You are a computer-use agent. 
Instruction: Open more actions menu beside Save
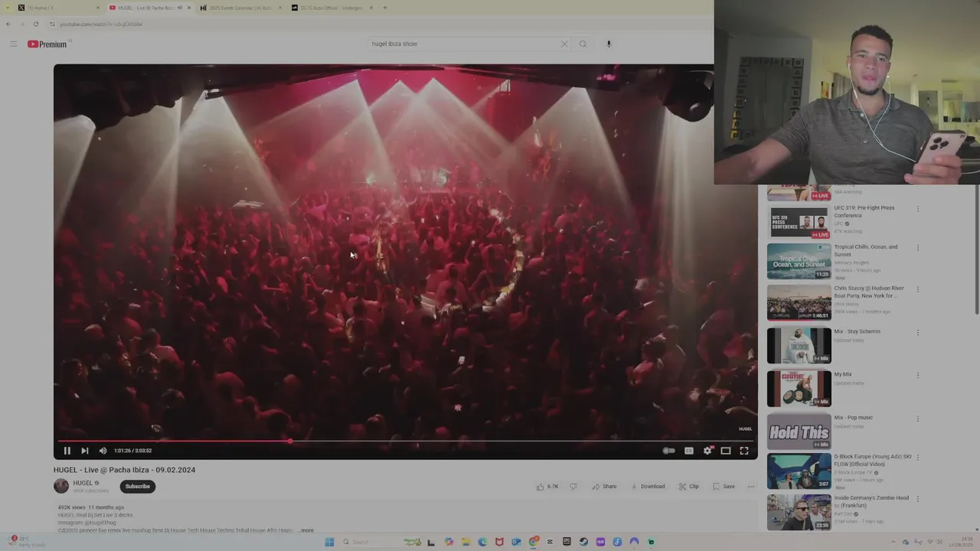(x=751, y=487)
